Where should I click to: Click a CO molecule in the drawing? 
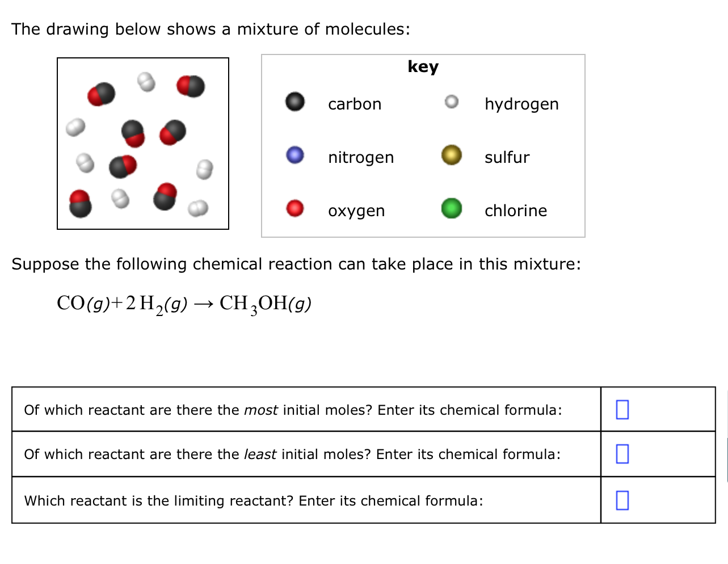coord(100,95)
